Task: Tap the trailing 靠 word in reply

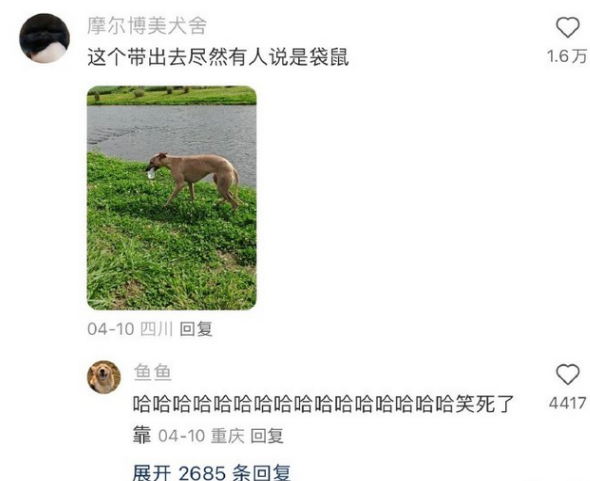Action: [142, 435]
